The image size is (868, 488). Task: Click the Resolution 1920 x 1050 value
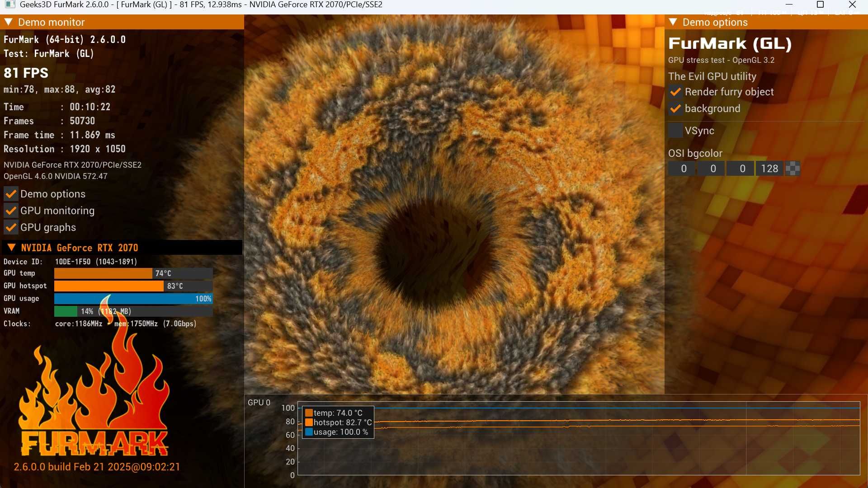tap(98, 149)
